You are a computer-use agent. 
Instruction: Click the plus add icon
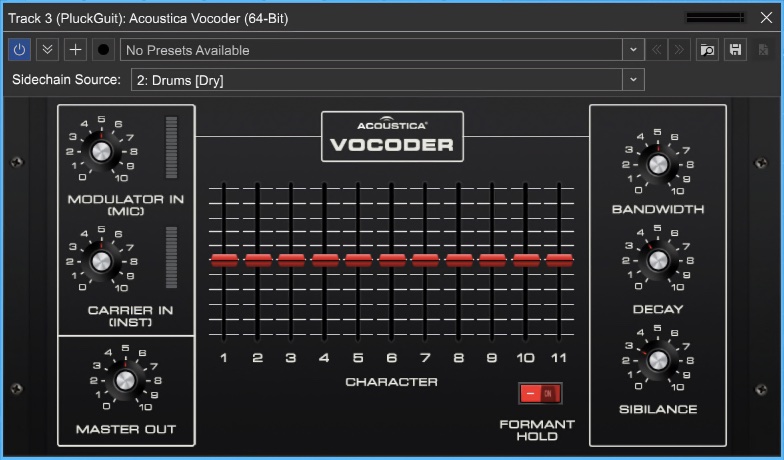pos(76,50)
